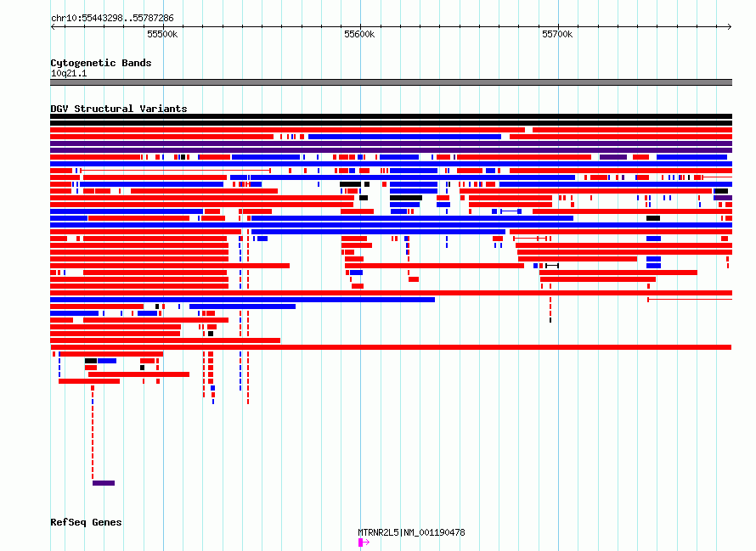This screenshot has width=756, height=551.
Task: Click the small purple block at far right edge
Action: pyautogui.click(x=723, y=198)
